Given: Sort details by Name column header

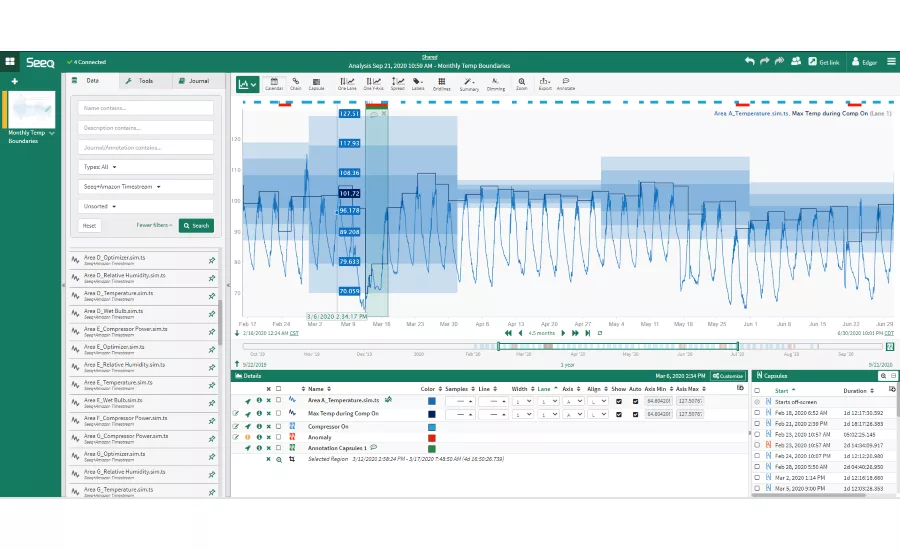Looking at the screenshot, I should 319,389.
